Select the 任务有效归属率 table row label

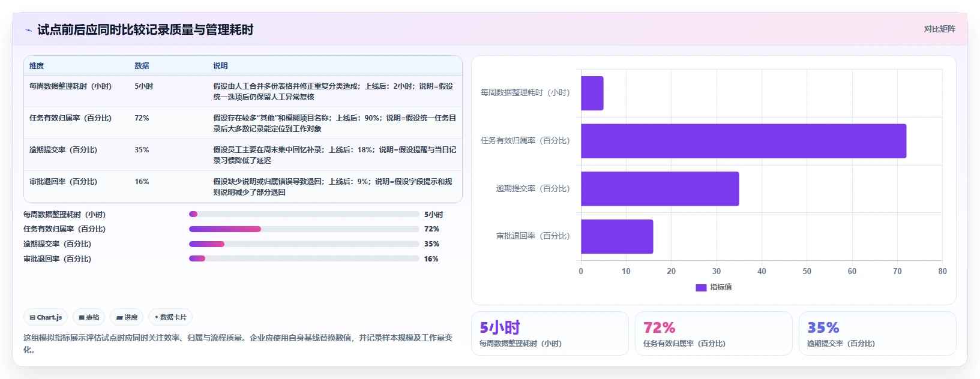click(70, 118)
